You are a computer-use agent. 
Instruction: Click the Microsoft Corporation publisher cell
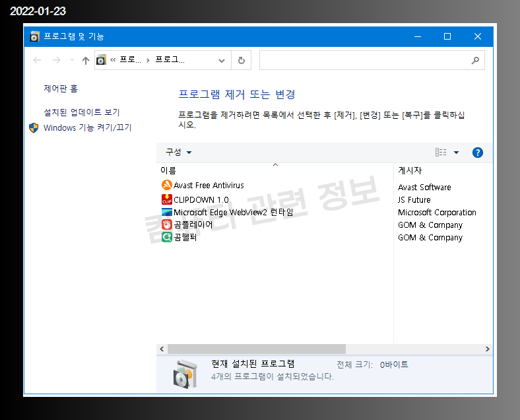(x=437, y=213)
